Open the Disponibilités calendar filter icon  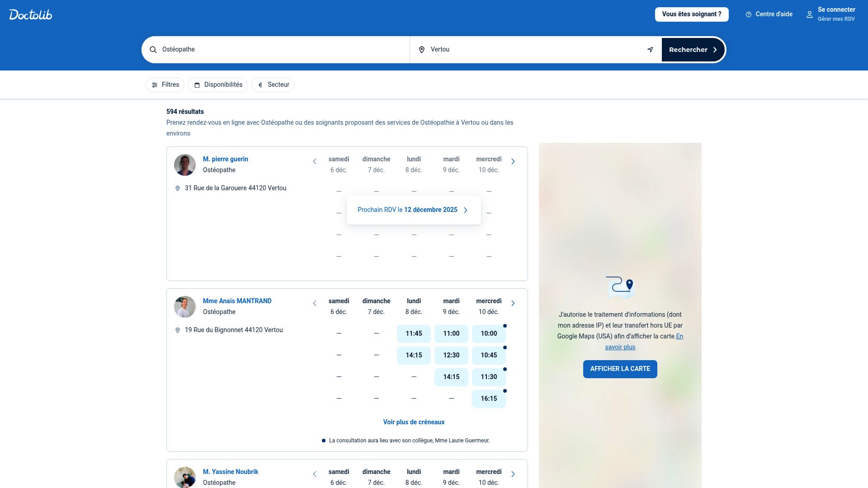coord(197,84)
